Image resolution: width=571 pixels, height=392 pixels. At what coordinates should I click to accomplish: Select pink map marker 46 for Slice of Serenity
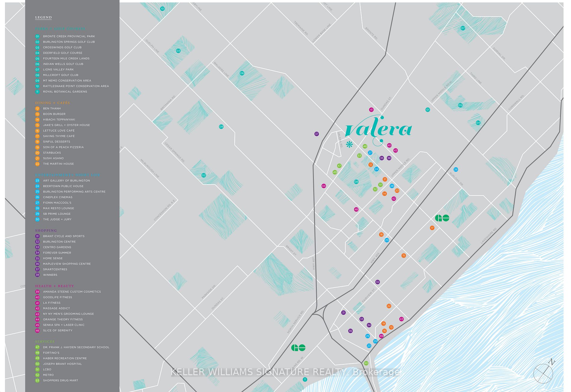click(356, 210)
